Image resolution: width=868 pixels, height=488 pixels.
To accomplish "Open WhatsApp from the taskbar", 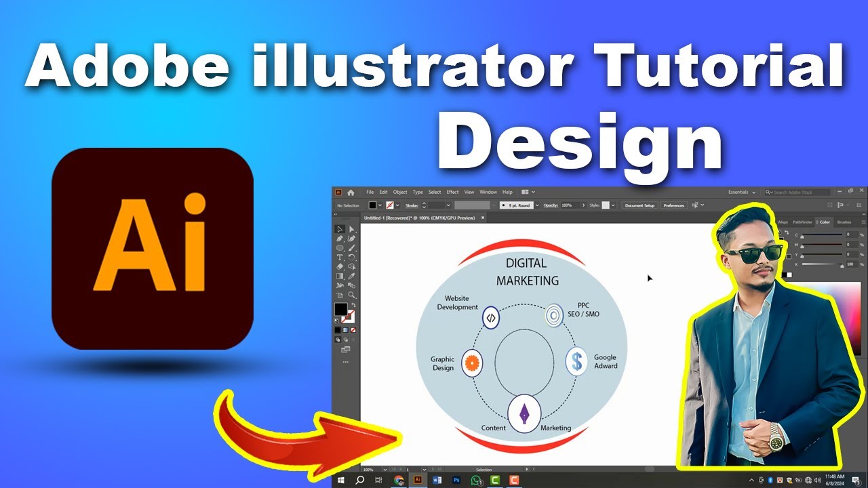I will pos(476,480).
